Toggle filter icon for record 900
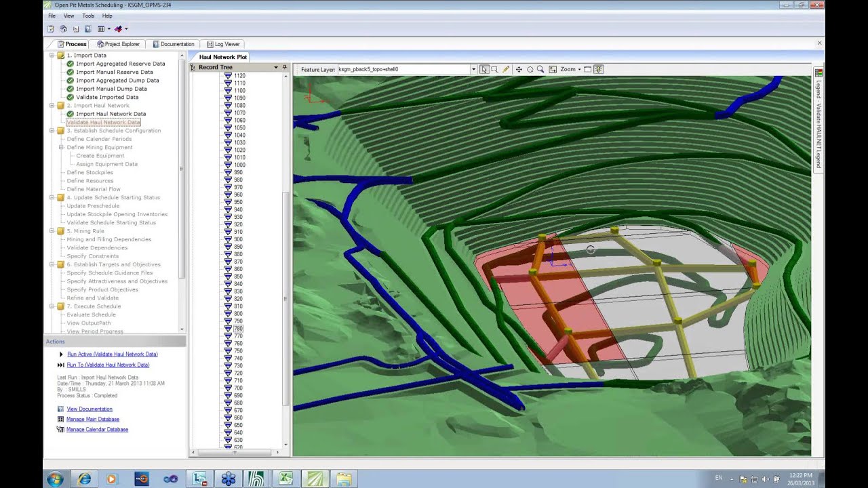This screenshot has height=488, width=868. pyautogui.click(x=229, y=239)
